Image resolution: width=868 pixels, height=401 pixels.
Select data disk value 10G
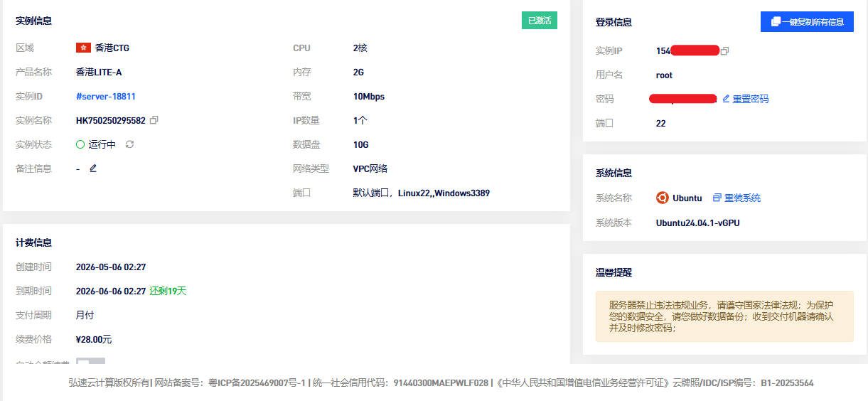pyautogui.click(x=361, y=144)
